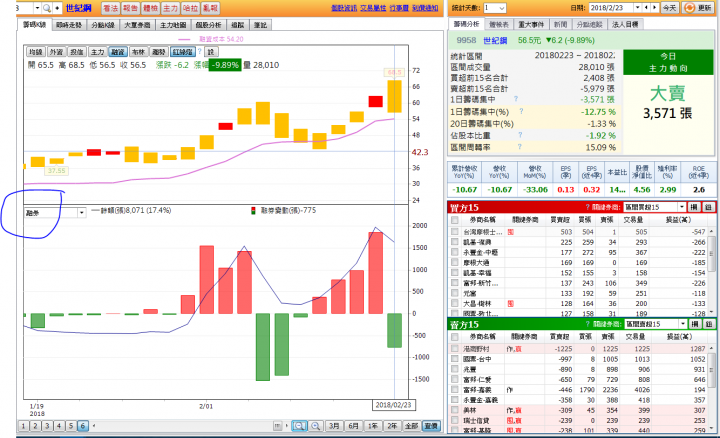The image size is (720, 438).
Task: Switch to the 筆記 tab
Action: [x=260, y=25]
